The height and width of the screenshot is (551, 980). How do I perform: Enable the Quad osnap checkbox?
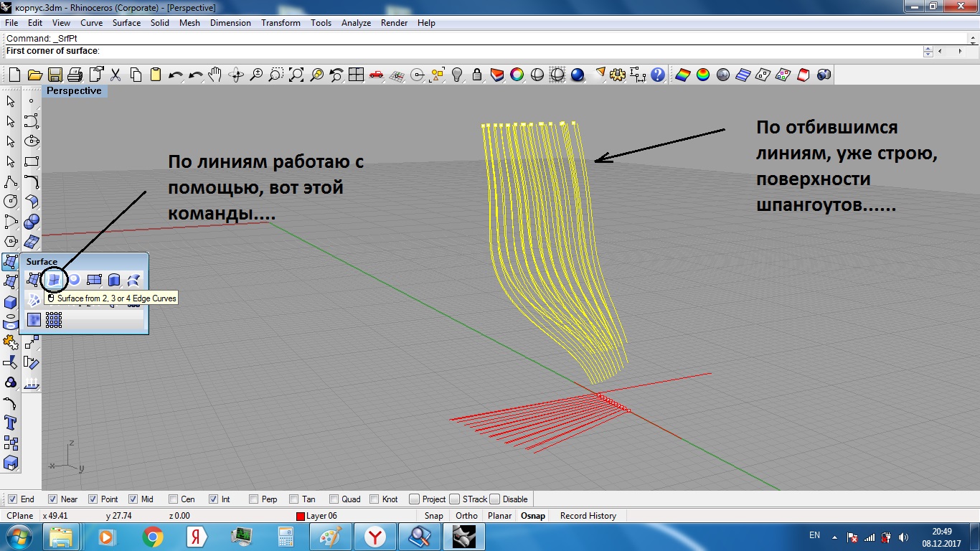tap(334, 499)
